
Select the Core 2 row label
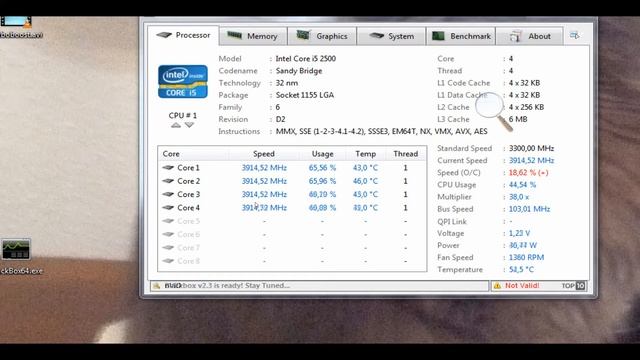click(x=188, y=181)
